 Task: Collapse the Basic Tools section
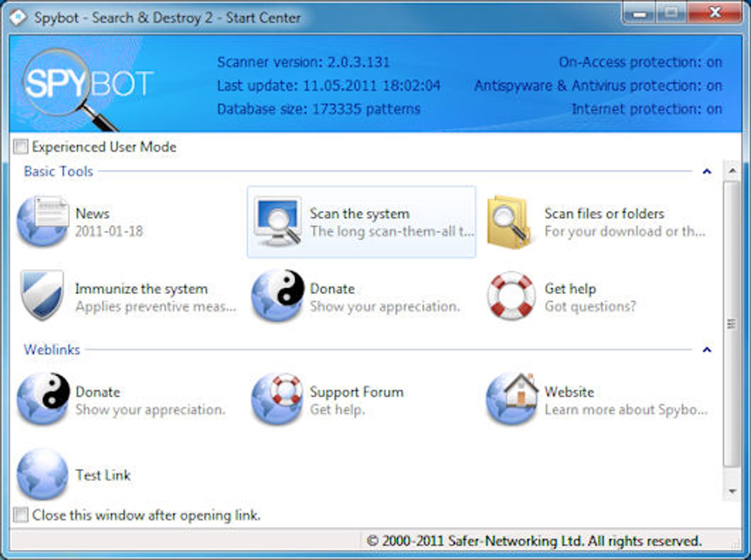click(707, 172)
